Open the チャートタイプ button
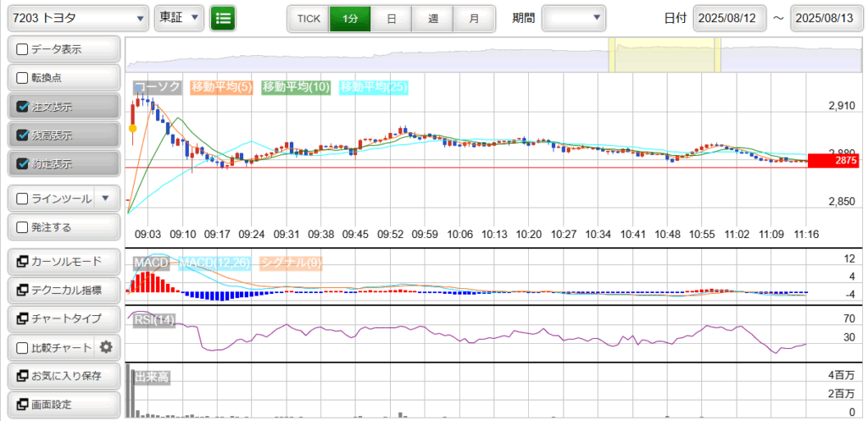The image size is (868, 421). click(64, 319)
